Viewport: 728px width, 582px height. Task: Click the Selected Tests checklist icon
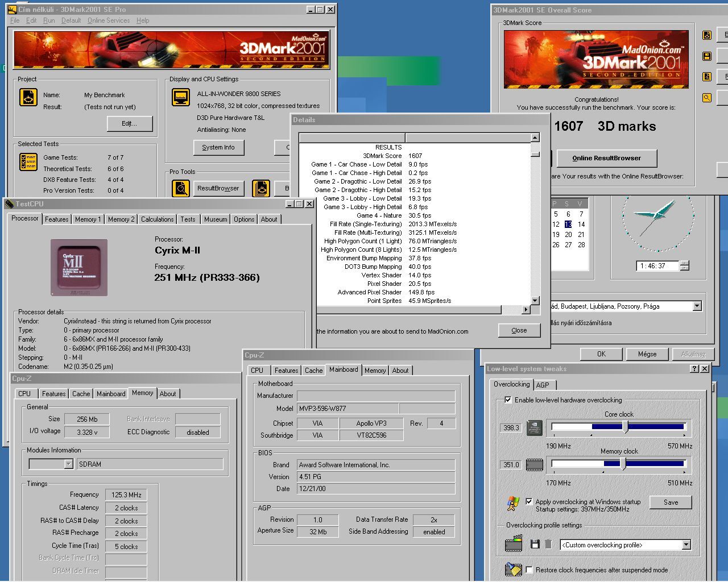pos(28,162)
